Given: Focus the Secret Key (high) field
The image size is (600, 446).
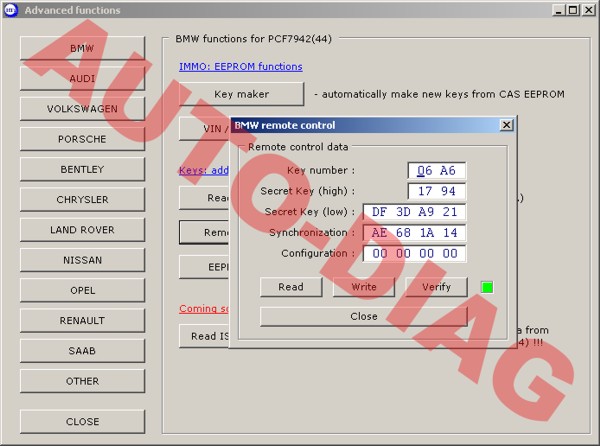Looking at the screenshot, I should [437, 191].
